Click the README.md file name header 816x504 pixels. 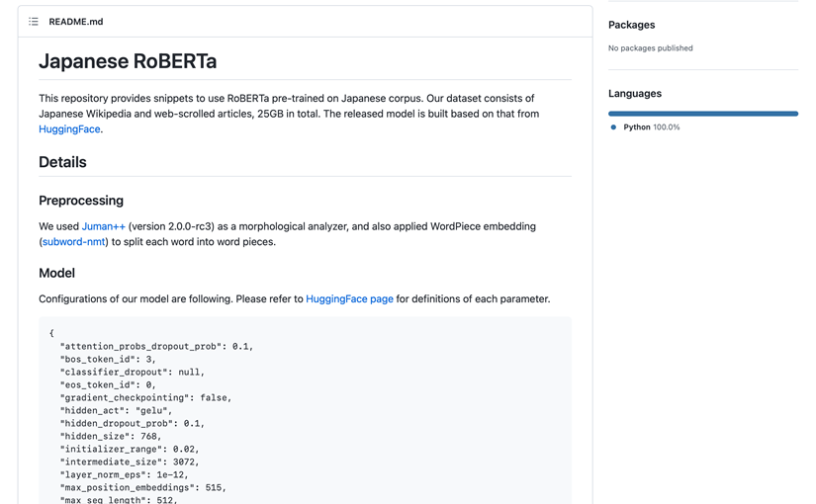click(x=76, y=22)
